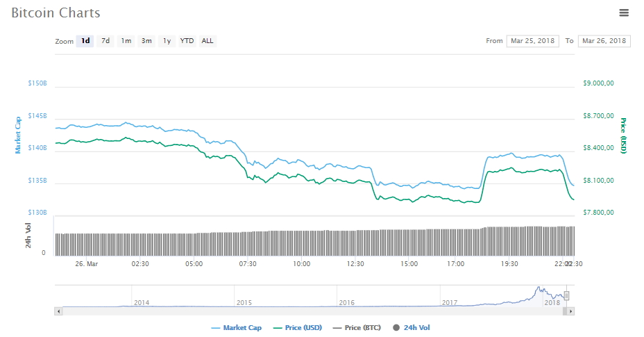The width and height of the screenshot is (644, 337).
Task: Click the navigator left scroll arrow
Action: (x=58, y=311)
